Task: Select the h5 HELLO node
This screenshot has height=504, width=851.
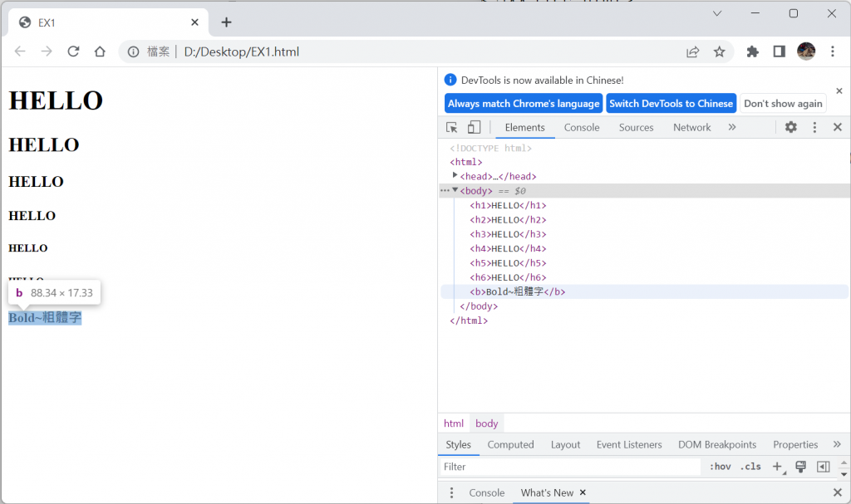Action: click(x=508, y=263)
